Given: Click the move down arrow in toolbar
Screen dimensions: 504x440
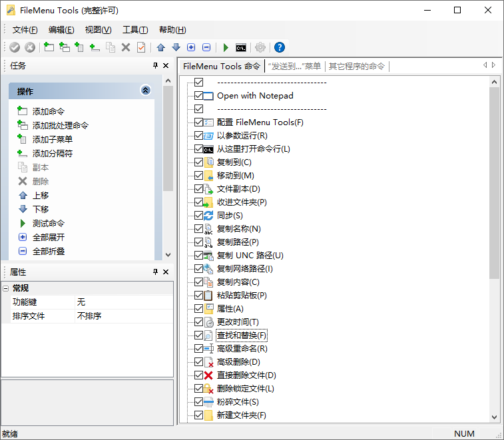Looking at the screenshot, I should click(x=176, y=47).
